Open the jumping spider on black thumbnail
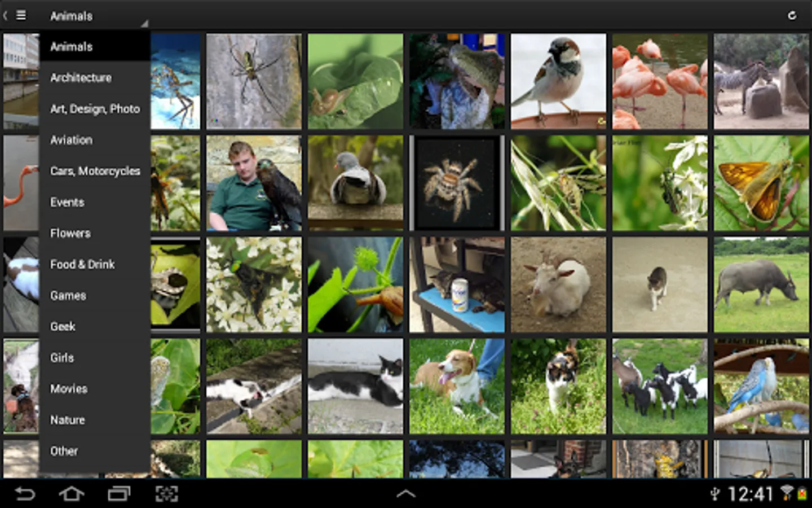Viewport: 812px width, 508px height. 457,183
